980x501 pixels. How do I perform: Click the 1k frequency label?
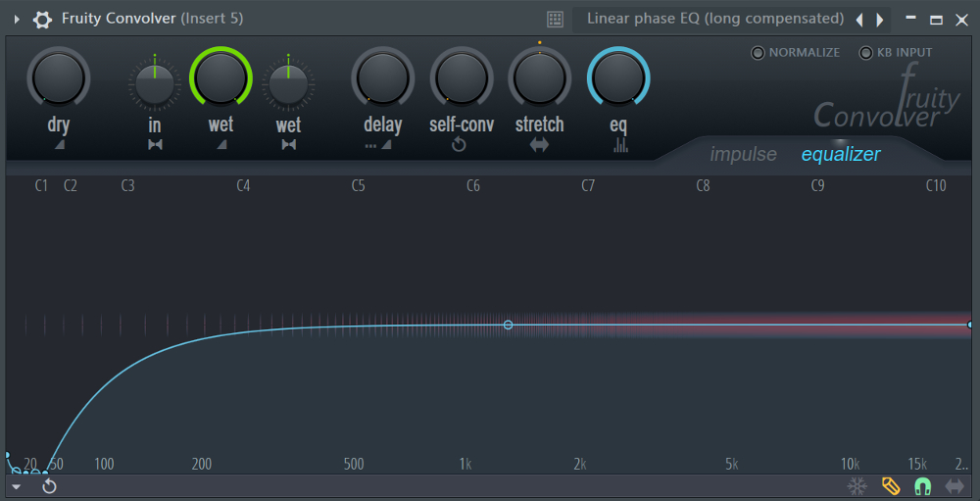[465, 464]
